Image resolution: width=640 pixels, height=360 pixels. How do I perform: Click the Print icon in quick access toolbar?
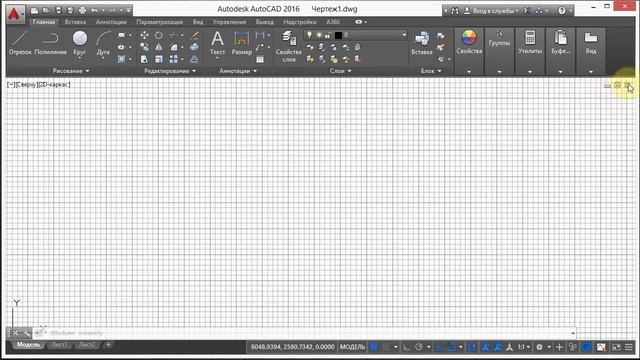coord(82,10)
